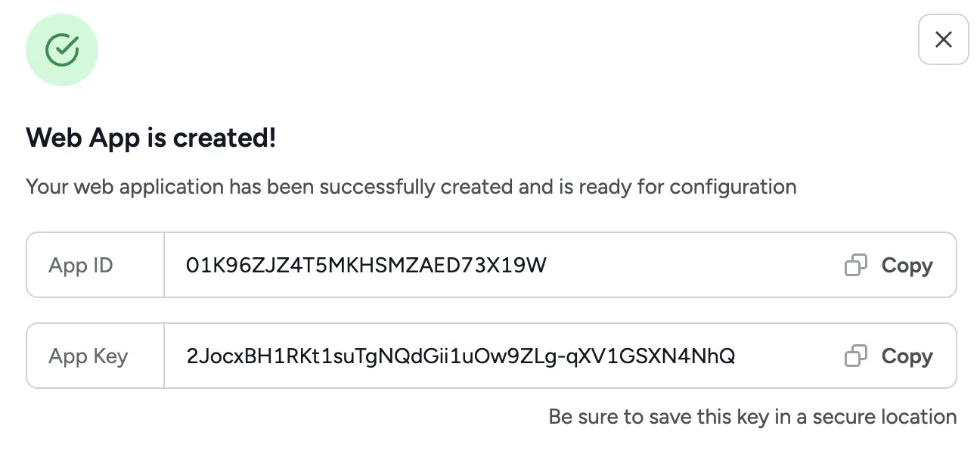Click the App ID label
Viewport: 980px width, 457px height.
79,266
